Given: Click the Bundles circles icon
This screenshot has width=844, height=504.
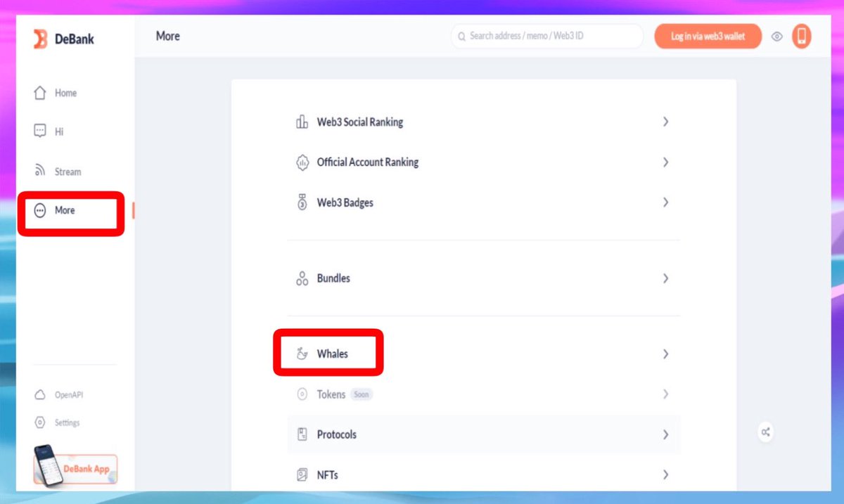Looking at the screenshot, I should point(302,278).
